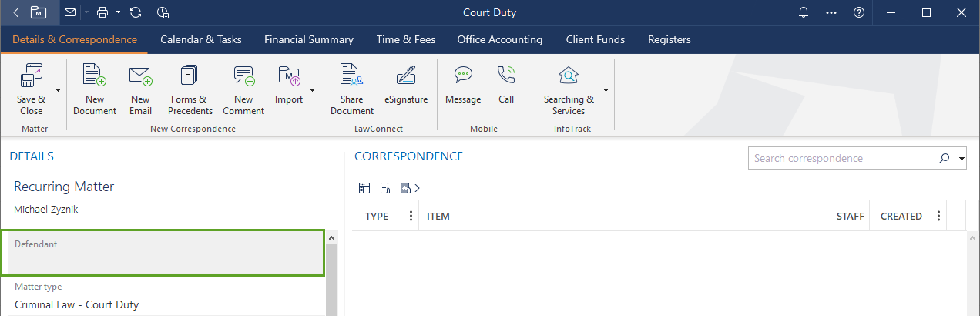Expand the Save & Close dropdown arrow
Screen dimensions: 980x316
[59, 90]
